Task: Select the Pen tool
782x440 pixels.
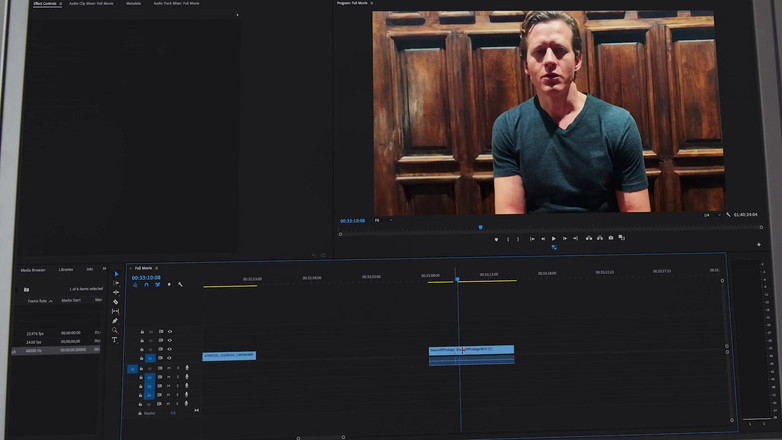Action: pyautogui.click(x=115, y=321)
